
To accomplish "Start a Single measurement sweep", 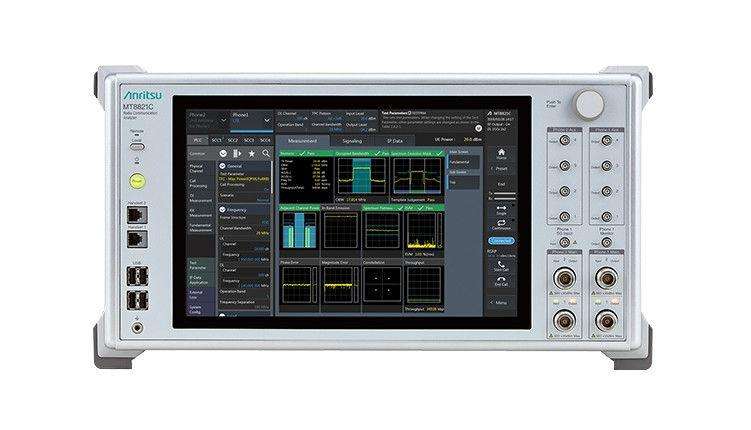I will point(501,208).
